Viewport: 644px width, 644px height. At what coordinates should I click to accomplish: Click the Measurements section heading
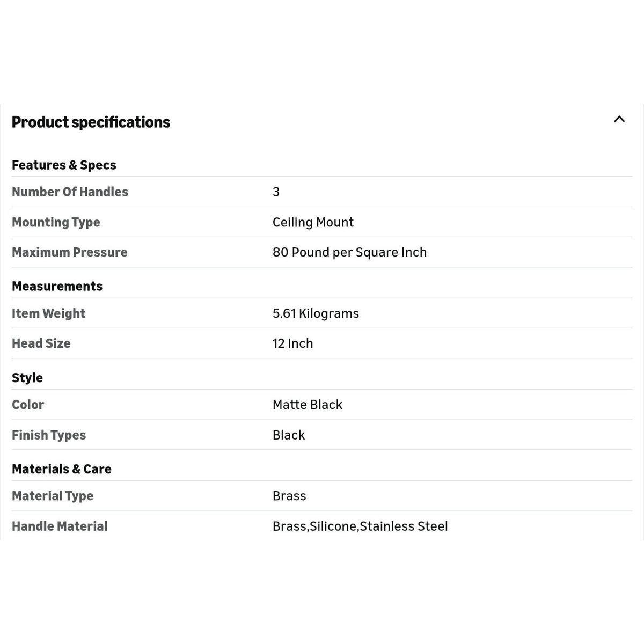click(x=57, y=286)
